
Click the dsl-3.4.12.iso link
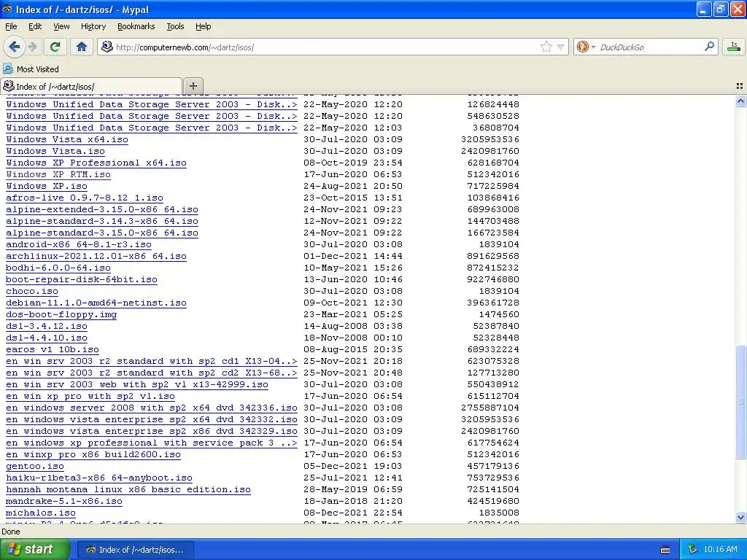pos(47,326)
